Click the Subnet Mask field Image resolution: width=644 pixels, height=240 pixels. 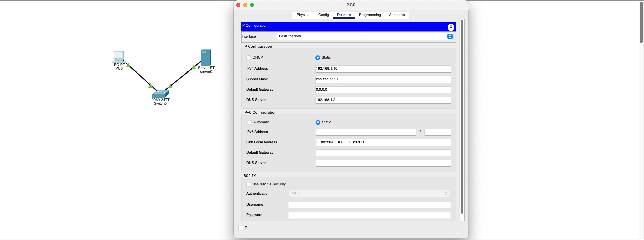tap(383, 79)
